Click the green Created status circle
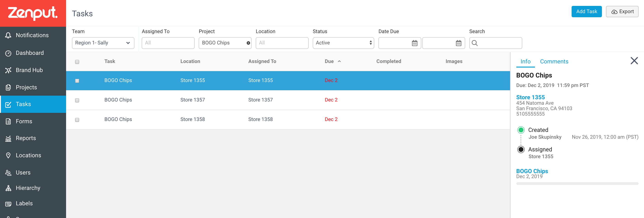This screenshot has width=644, height=218. click(x=521, y=130)
